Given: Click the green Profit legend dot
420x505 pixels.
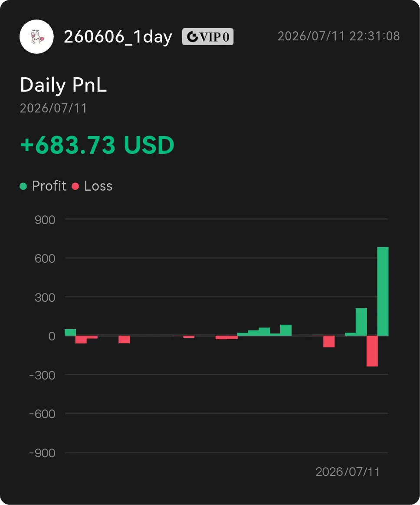Looking at the screenshot, I should 23,186.
